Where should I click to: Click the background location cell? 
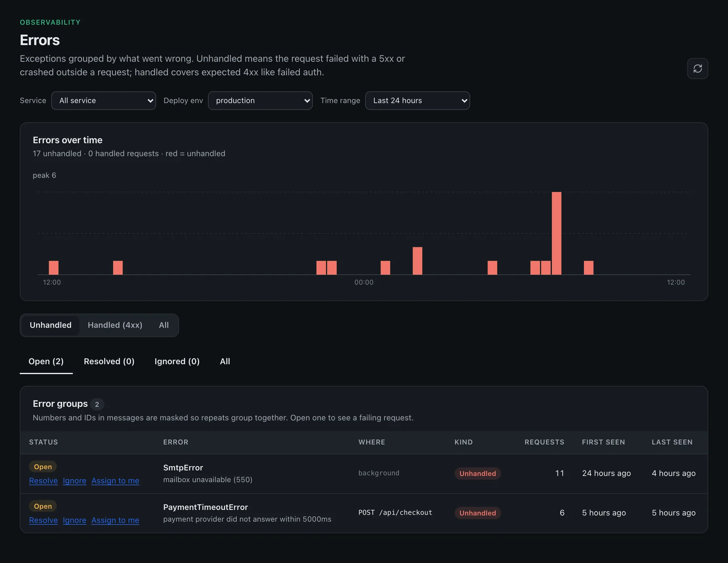point(379,473)
